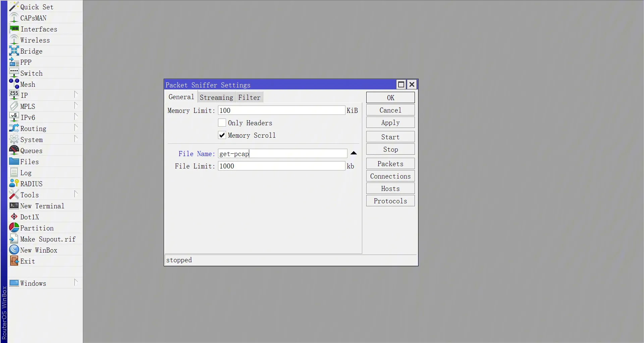
Task: Click the Exit door icon
Action: [x=14, y=261]
